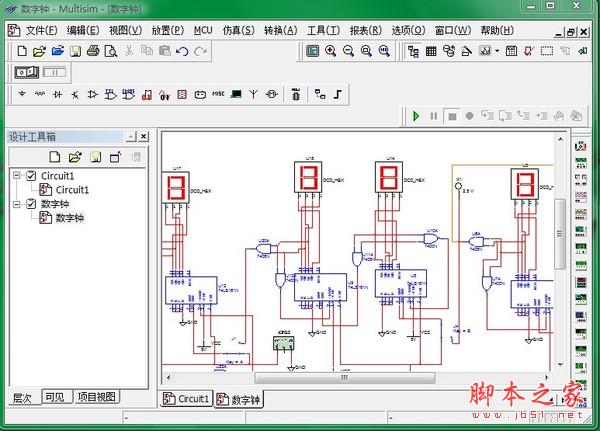Open the 工具(T) menu

323,31
